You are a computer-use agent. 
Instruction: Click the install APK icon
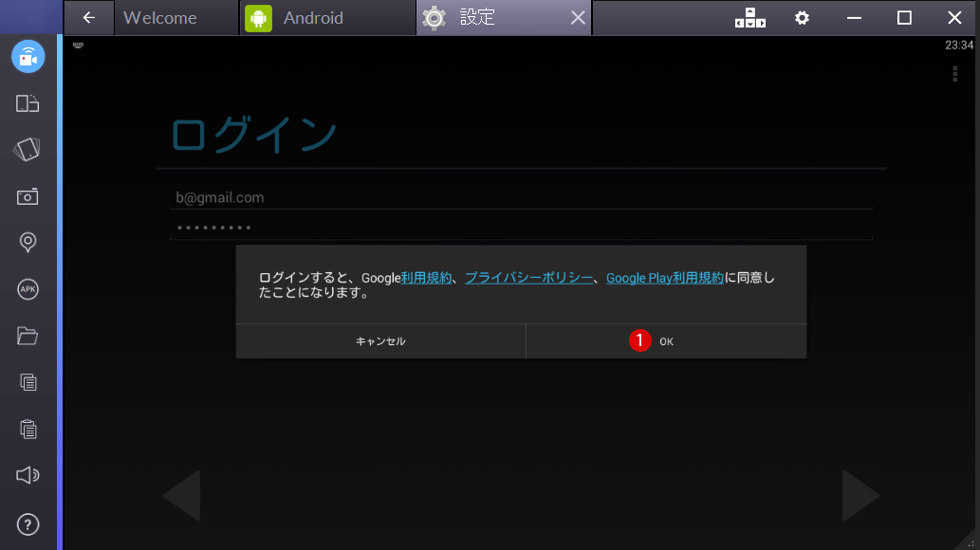pyautogui.click(x=28, y=289)
